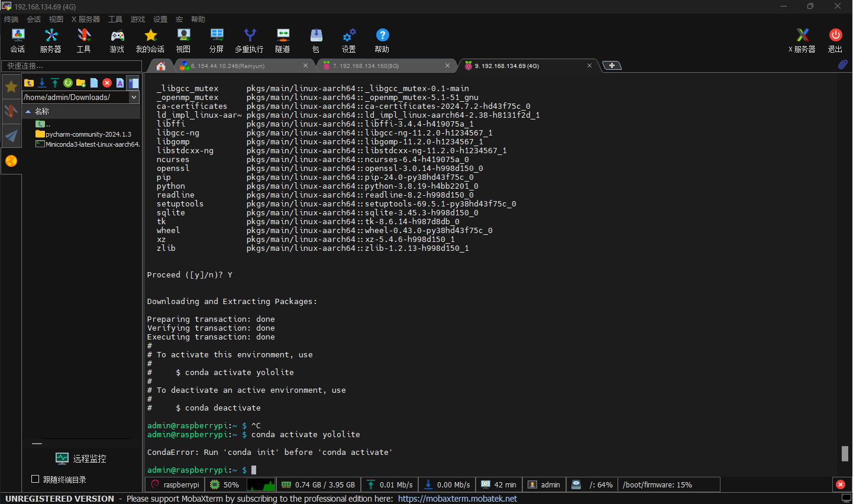
Task: Open 我的会话 star toolbar icon
Action: coord(150,41)
